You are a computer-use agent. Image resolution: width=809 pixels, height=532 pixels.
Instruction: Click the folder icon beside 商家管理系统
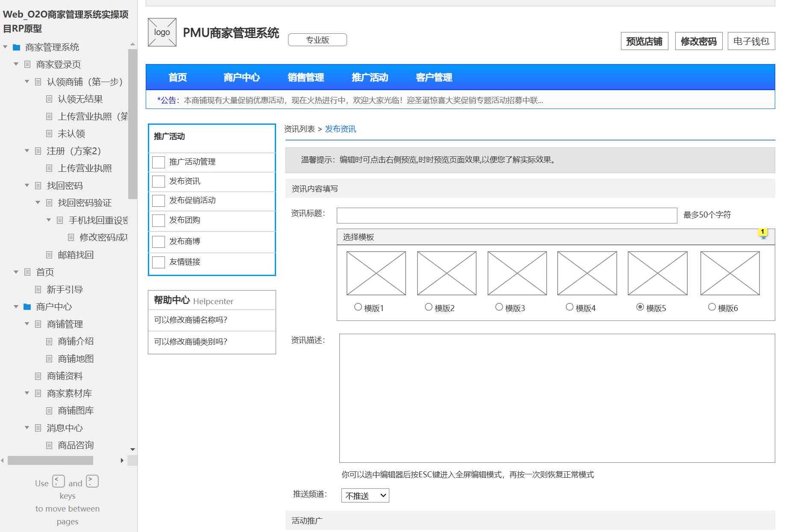tap(16, 47)
